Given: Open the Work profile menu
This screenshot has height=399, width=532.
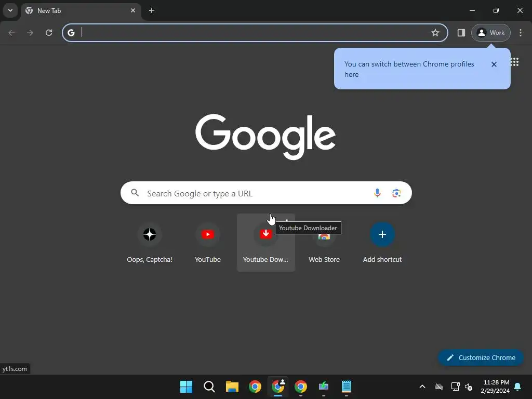Looking at the screenshot, I should point(490,33).
